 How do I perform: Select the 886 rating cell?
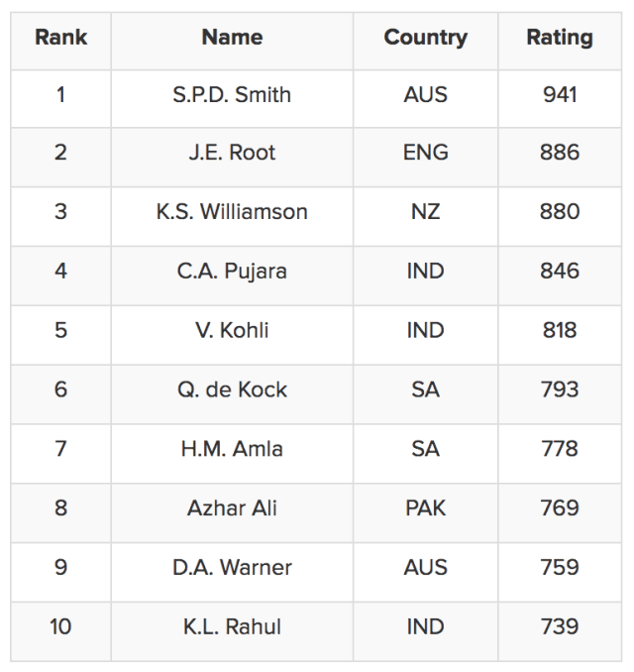point(560,154)
